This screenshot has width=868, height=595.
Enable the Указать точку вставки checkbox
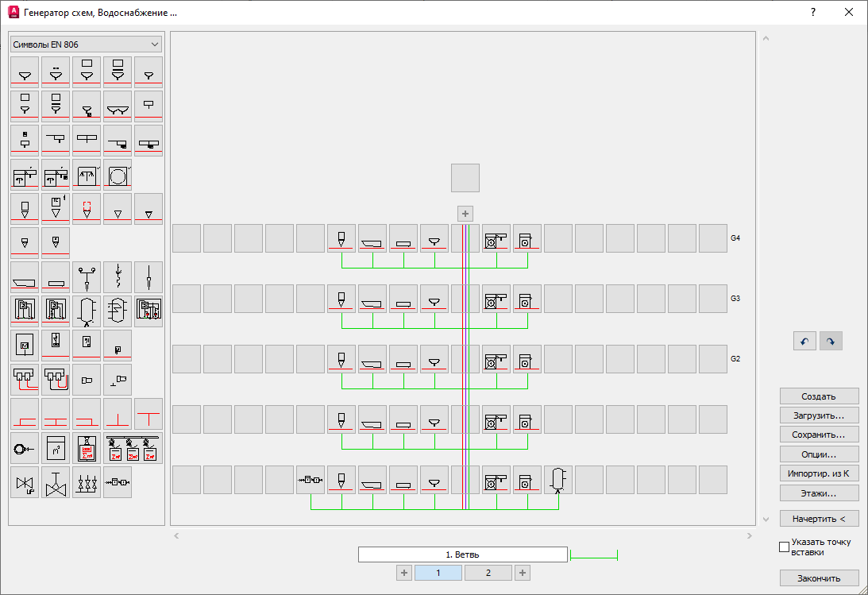[x=784, y=547]
